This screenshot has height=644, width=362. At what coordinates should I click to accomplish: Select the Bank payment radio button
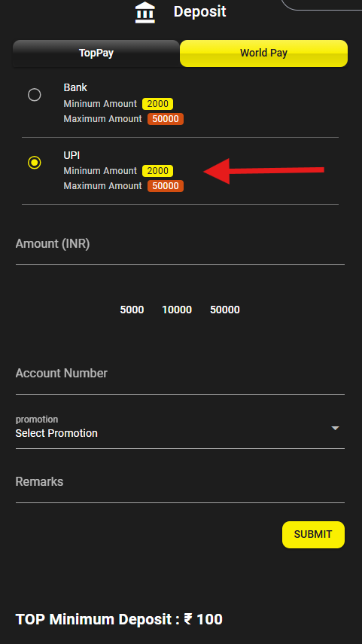[x=35, y=95]
